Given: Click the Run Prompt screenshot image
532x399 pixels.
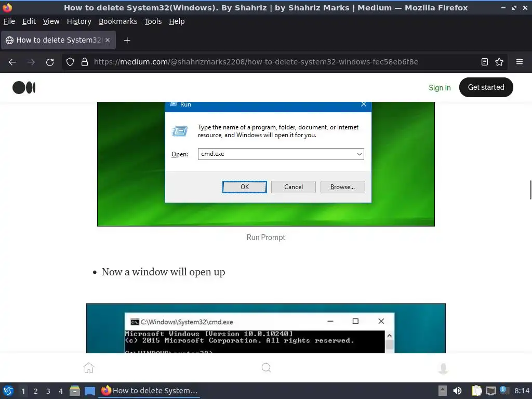Looking at the screenshot, I should 265,164.
